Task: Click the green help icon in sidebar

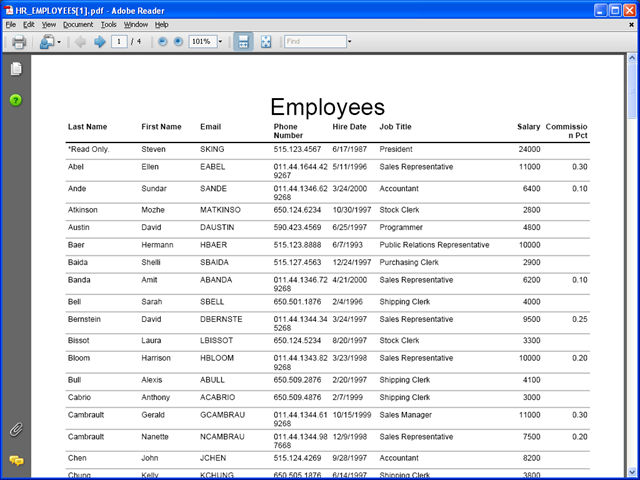Action: (x=16, y=100)
